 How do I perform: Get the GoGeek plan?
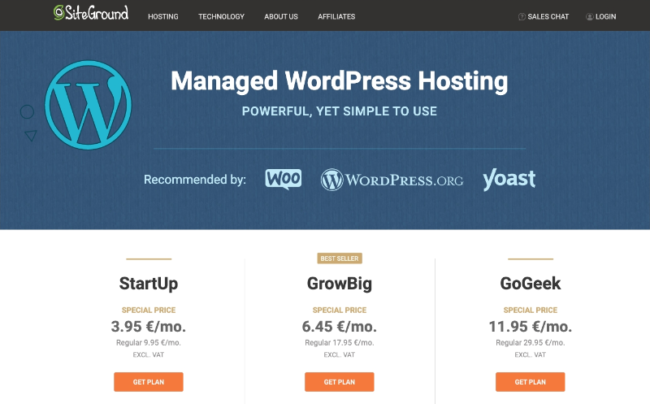point(530,382)
